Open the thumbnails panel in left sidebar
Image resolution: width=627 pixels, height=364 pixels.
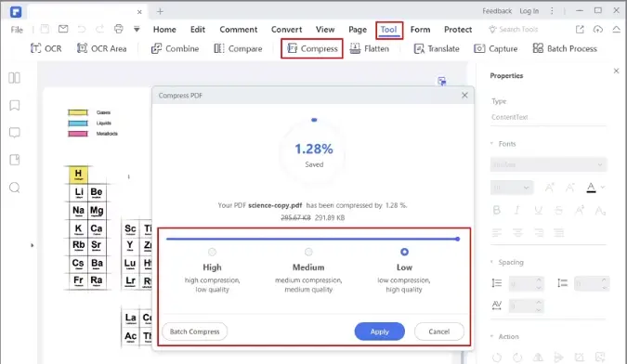(x=14, y=77)
